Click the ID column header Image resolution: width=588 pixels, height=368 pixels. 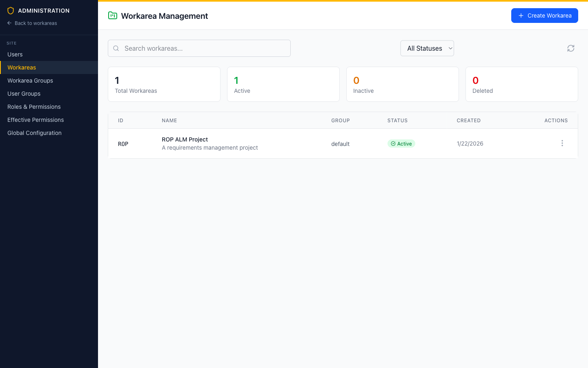[120, 121]
